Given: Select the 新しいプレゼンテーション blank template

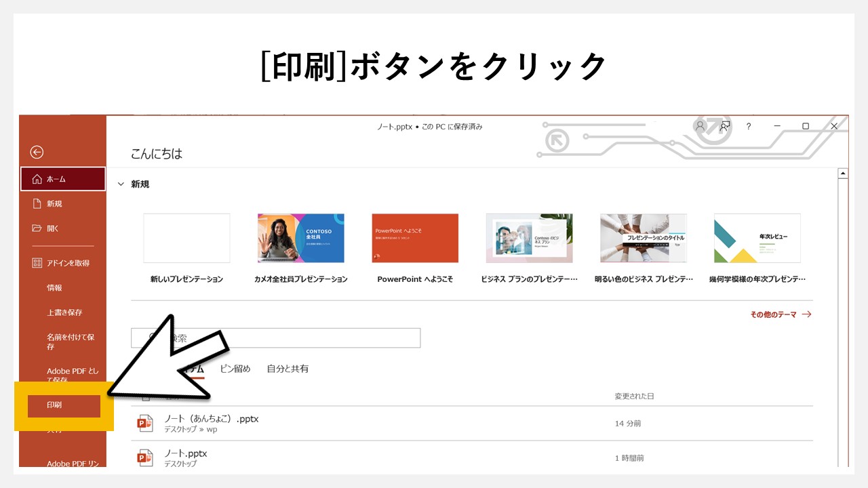Looking at the screenshot, I should tap(186, 238).
